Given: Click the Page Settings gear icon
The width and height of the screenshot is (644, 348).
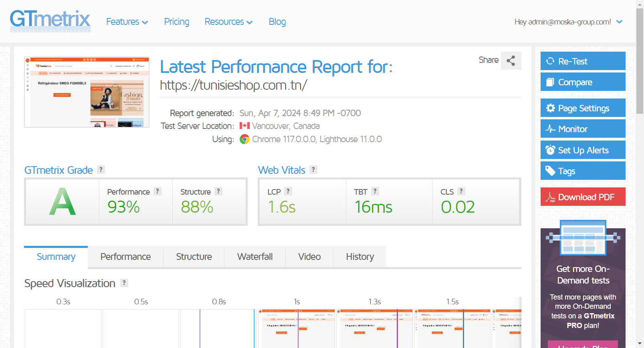Looking at the screenshot, I should (x=550, y=108).
